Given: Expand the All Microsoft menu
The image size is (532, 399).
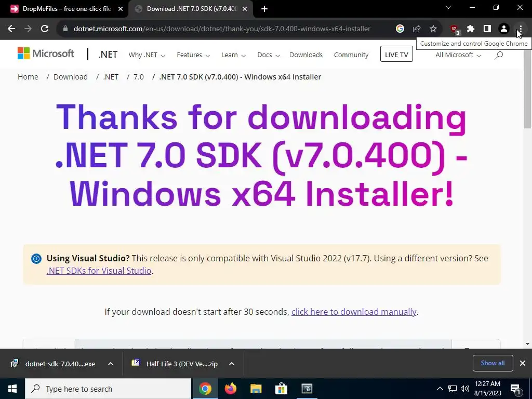Looking at the screenshot, I should click(458, 55).
